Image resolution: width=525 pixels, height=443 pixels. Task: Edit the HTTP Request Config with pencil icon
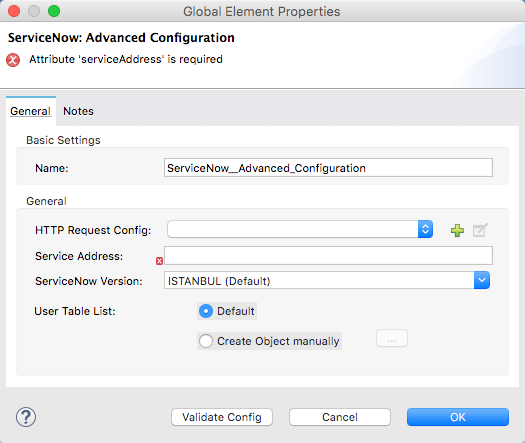480,230
